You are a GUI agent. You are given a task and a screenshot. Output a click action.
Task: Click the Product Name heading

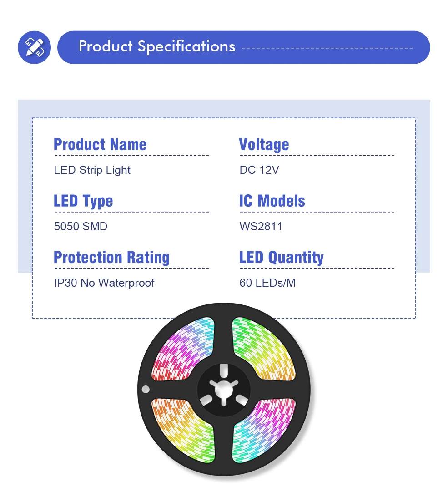(x=100, y=144)
